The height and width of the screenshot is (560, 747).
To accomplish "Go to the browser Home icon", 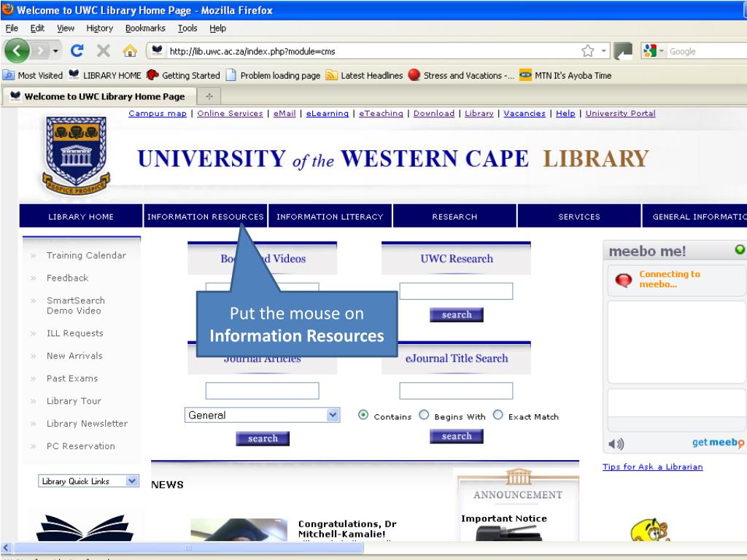I will coord(130,50).
